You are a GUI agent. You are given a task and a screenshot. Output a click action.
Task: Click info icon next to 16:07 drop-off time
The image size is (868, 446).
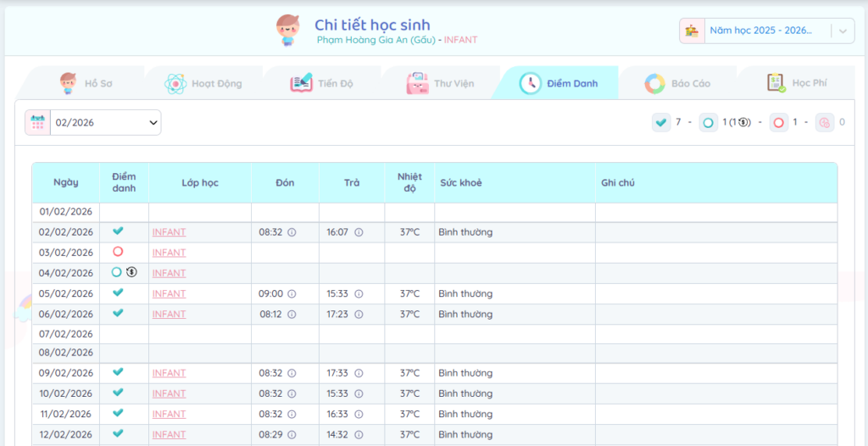(x=359, y=232)
